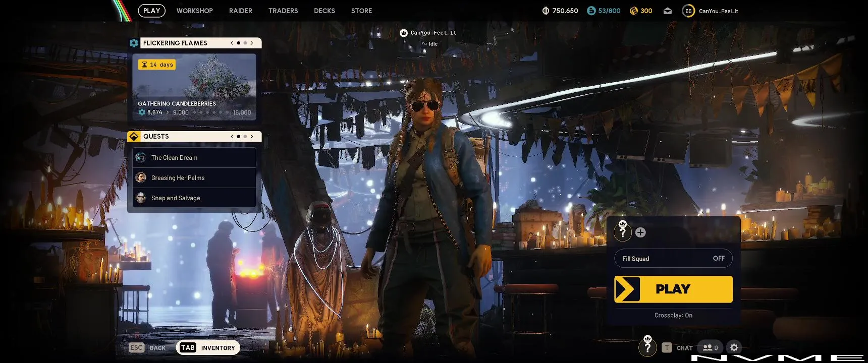Switch to the WORKSHOP tab
The width and height of the screenshot is (868, 363).
pyautogui.click(x=194, y=11)
